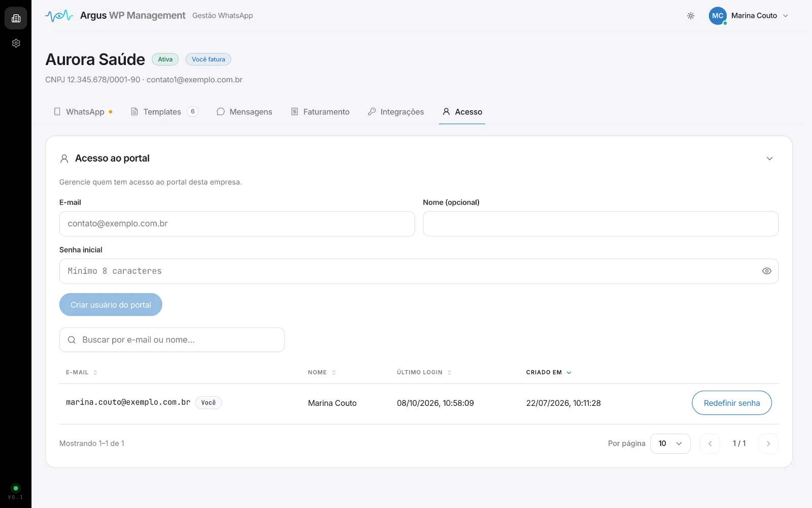The height and width of the screenshot is (508, 812).
Task: Go to previous page arrow
Action: click(x=709, y=443)
